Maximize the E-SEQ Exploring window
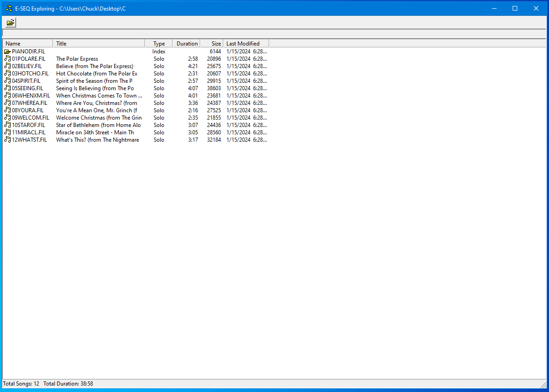 [514, 8]
